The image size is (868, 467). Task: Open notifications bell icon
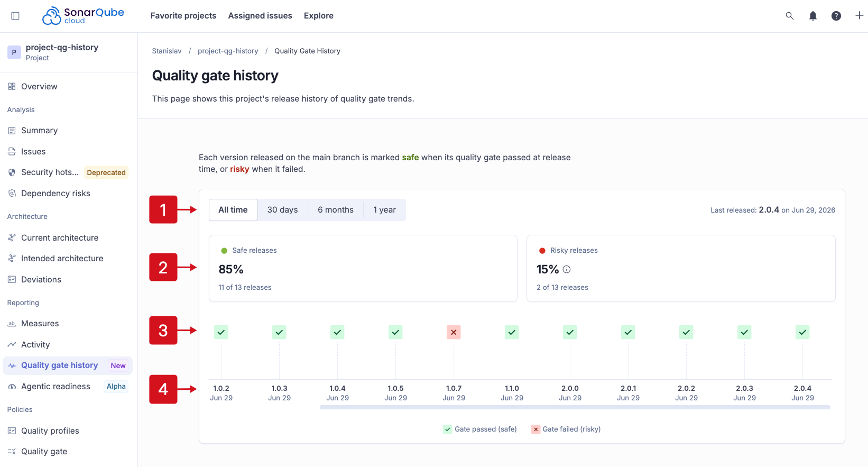pos(813,16)
